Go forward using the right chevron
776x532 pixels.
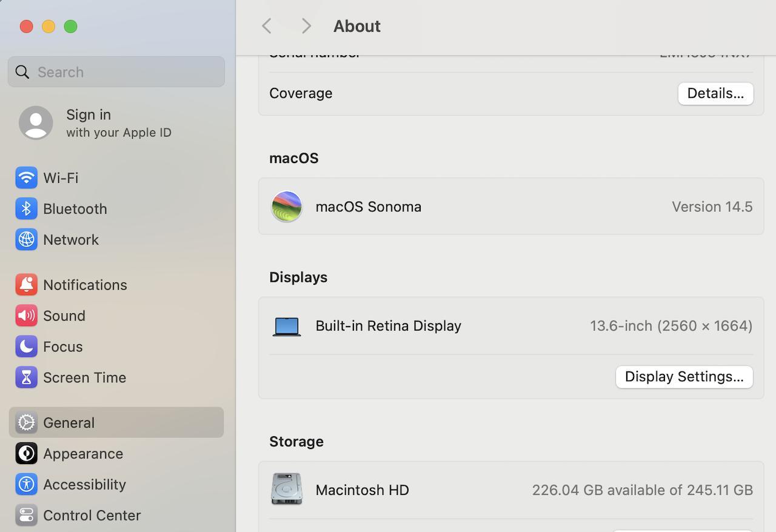click(306, 26)
